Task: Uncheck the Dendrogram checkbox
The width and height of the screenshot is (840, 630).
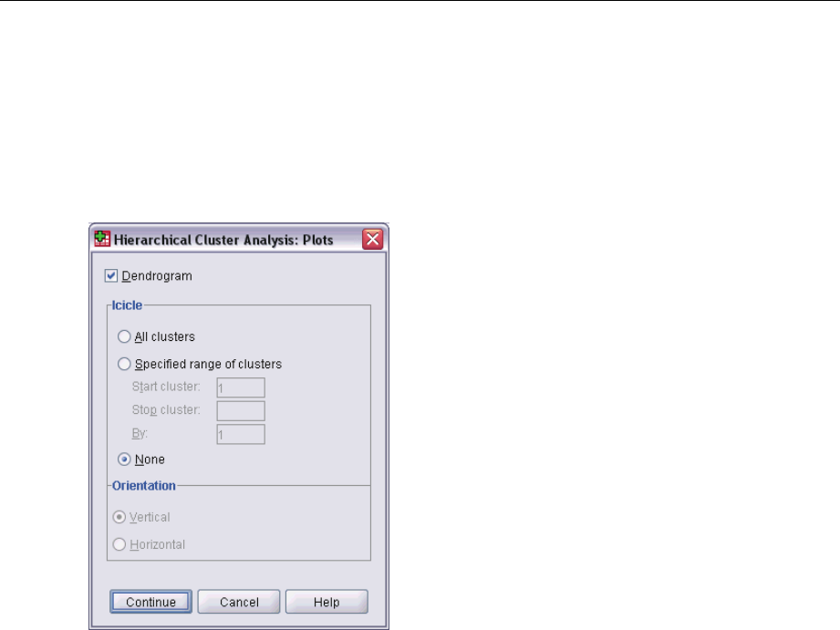Action: [x=111, y=276]
